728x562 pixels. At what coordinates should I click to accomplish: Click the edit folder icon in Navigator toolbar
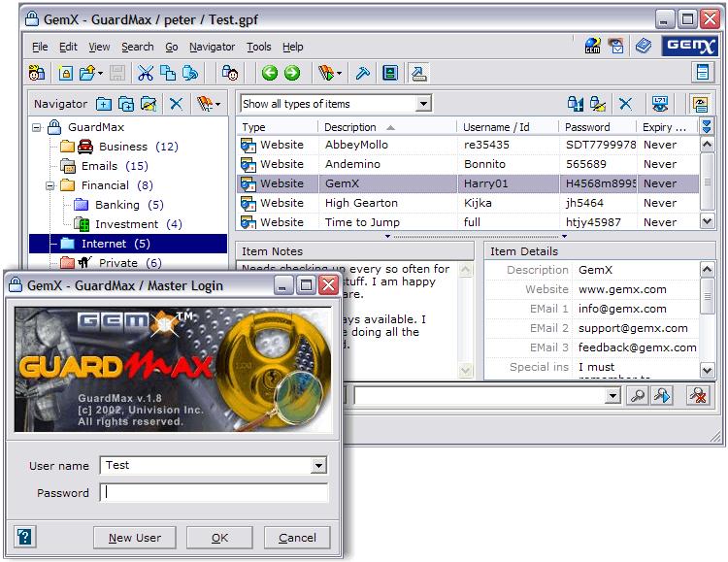[x=149, y=104]
